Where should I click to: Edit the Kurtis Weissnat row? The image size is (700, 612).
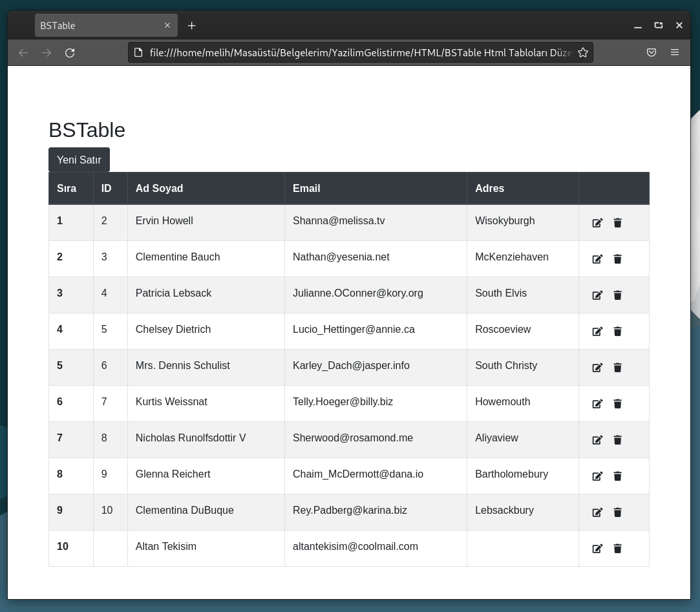point(597,403)
